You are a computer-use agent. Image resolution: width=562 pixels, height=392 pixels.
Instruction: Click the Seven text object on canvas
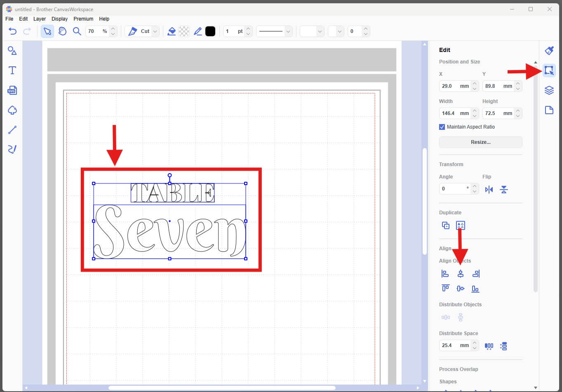169,232
